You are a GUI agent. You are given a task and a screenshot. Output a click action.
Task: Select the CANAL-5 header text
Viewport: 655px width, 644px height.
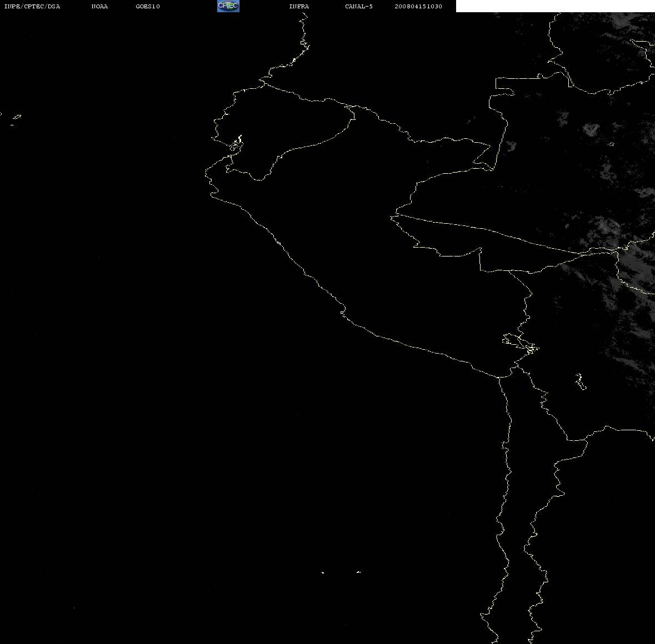358,6
